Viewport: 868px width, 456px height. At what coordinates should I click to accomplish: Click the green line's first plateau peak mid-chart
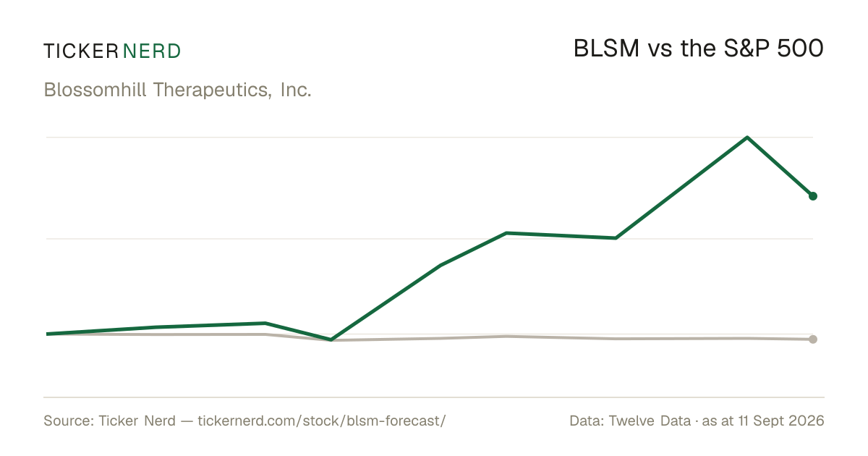pyautogui.click(x=506, y=233)
